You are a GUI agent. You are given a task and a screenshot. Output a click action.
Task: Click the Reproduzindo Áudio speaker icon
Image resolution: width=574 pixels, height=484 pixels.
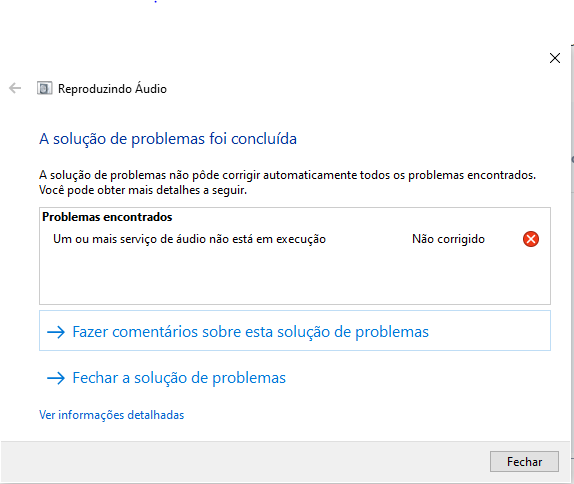pos(45,88)
